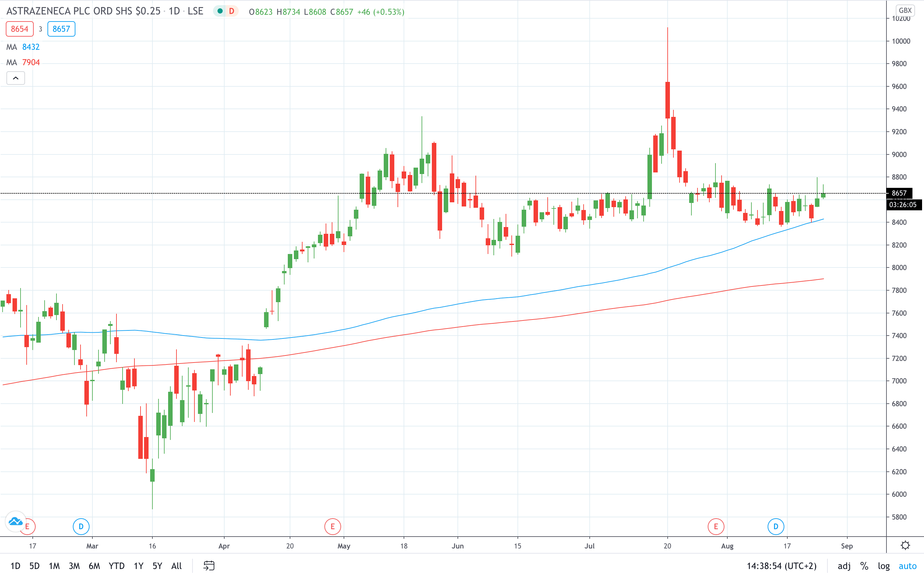Click earnings marker before August
924x578 pixels.
pyautogui.click(x=716, y=526)
